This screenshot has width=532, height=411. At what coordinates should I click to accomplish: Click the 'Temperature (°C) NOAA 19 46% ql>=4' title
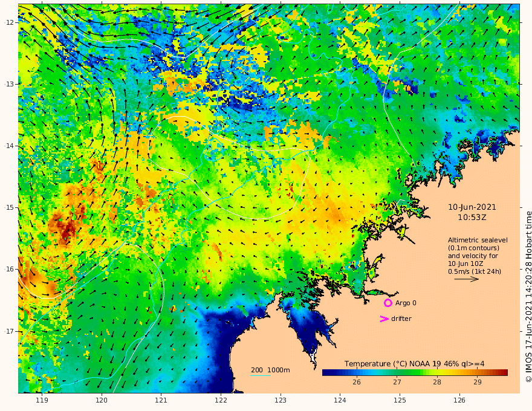[x=414, y=364]
